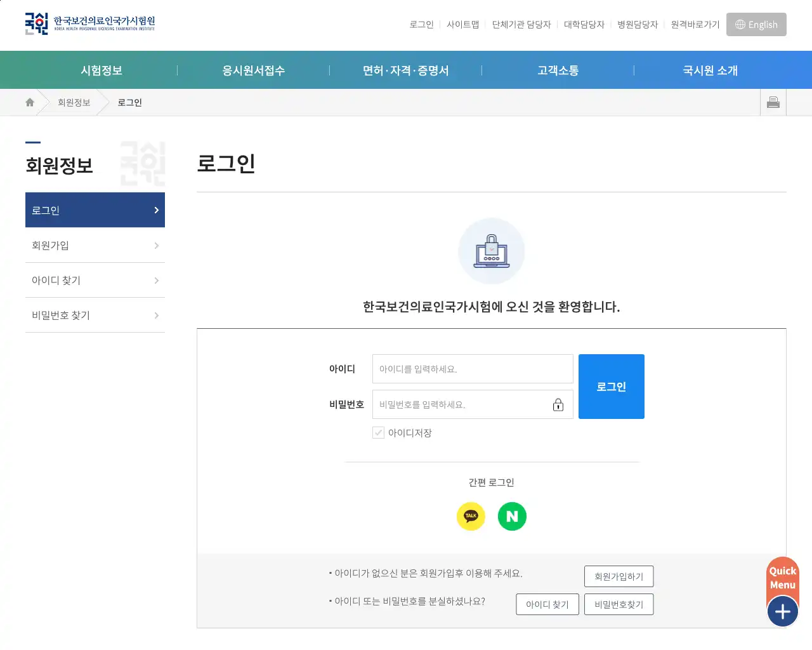Click the 로그인 breadcrumb item
This screenshot has height=650, width=812.
point(129,102)
